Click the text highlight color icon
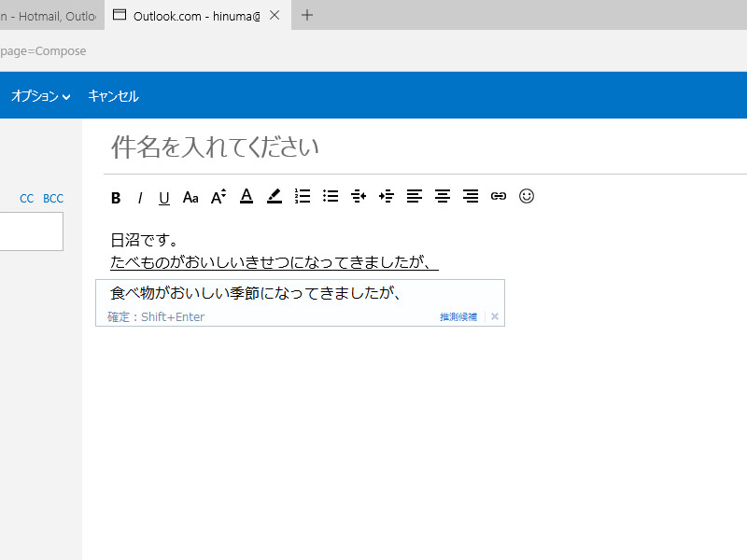747x560 pixels. pyautogui.click(x=275, y=196)
